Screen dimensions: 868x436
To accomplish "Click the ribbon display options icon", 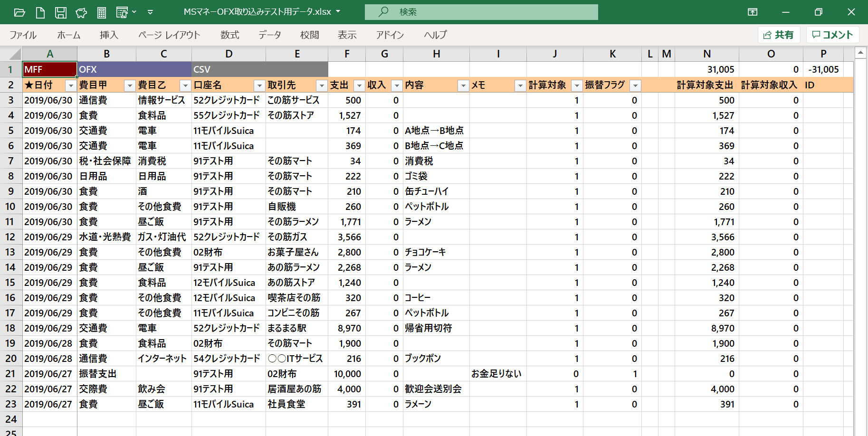I will (753, 12).
